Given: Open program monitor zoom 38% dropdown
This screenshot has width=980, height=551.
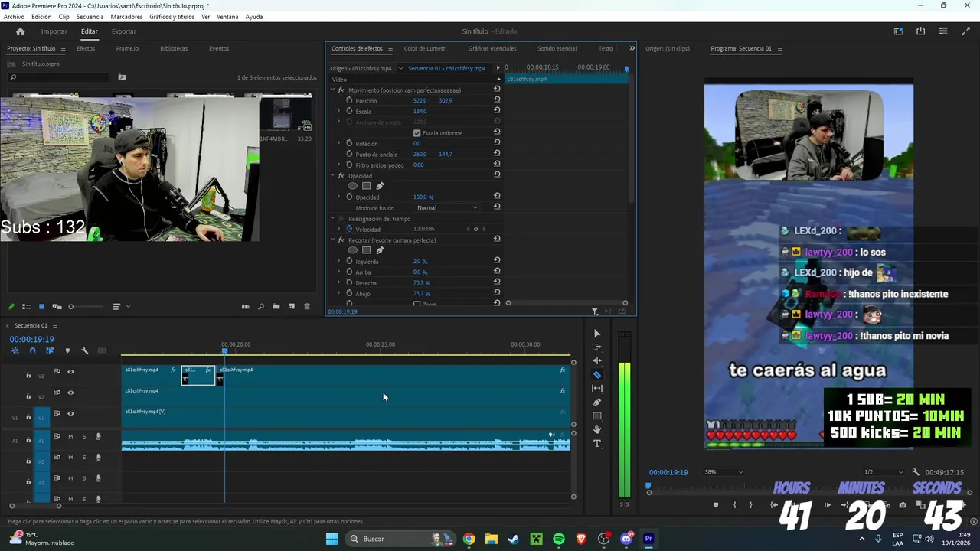Looking at the screenshot, I should pyautogui.click(x=724, y=472).
